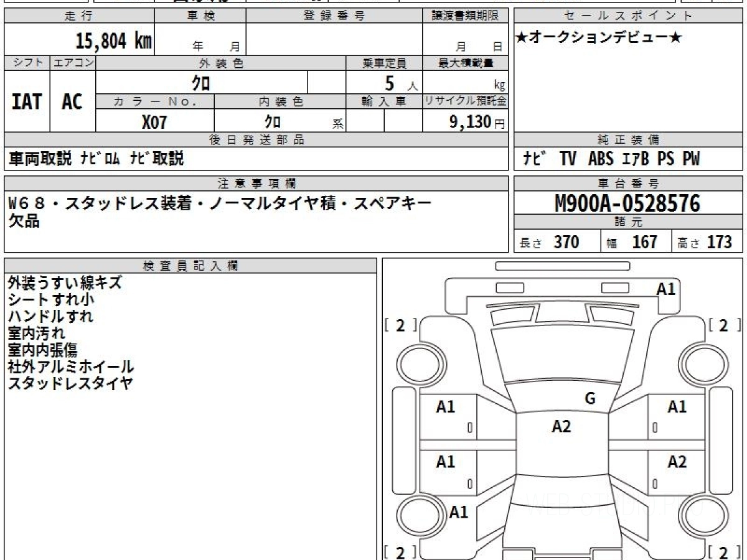747x560 pixels.
Task: Click the 乗車定員 header
Action: point(384,63)
